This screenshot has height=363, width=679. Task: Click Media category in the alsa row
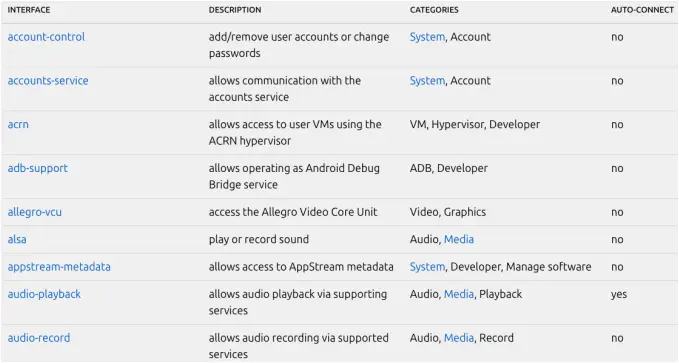click(x=459, y=239)
